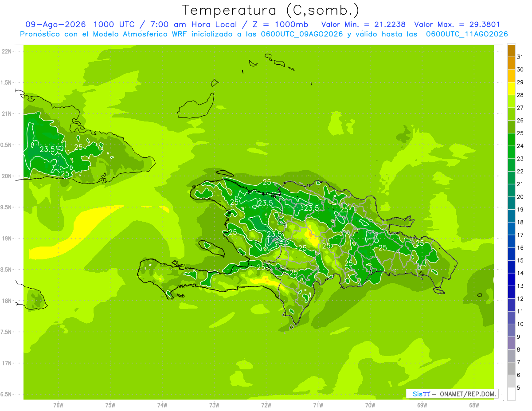Click the '74W' longitude axis label
This screenshot has height=411, width=532.
click(x=162, y=405)
